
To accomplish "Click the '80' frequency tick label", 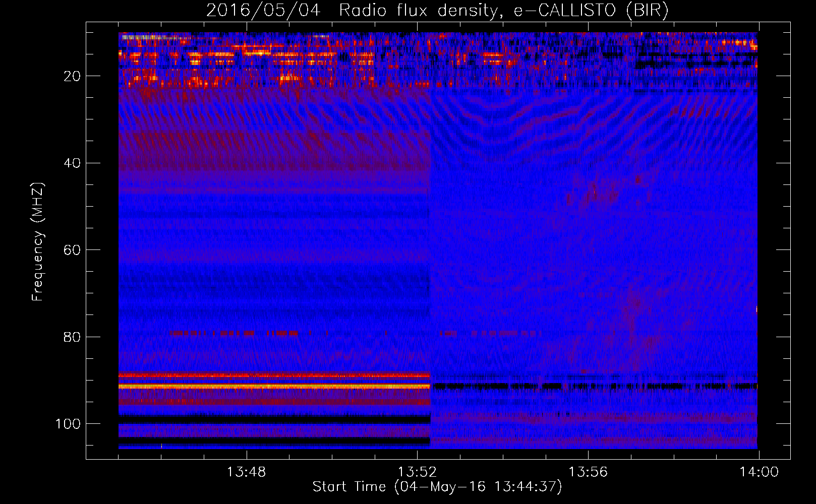I will 72,337.
